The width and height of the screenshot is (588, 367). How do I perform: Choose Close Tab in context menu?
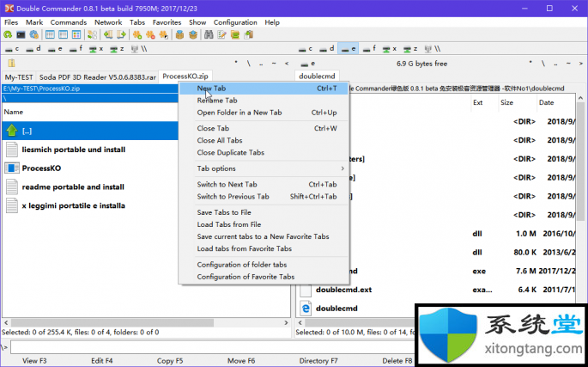point(264,128)
